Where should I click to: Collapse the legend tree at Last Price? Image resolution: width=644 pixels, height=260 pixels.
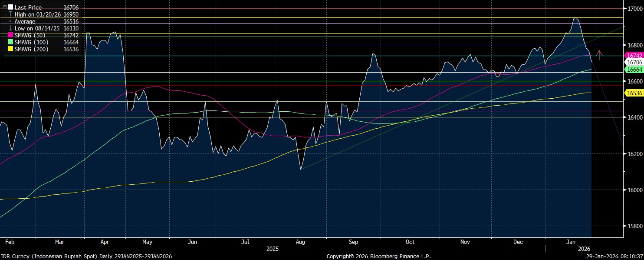5,7
